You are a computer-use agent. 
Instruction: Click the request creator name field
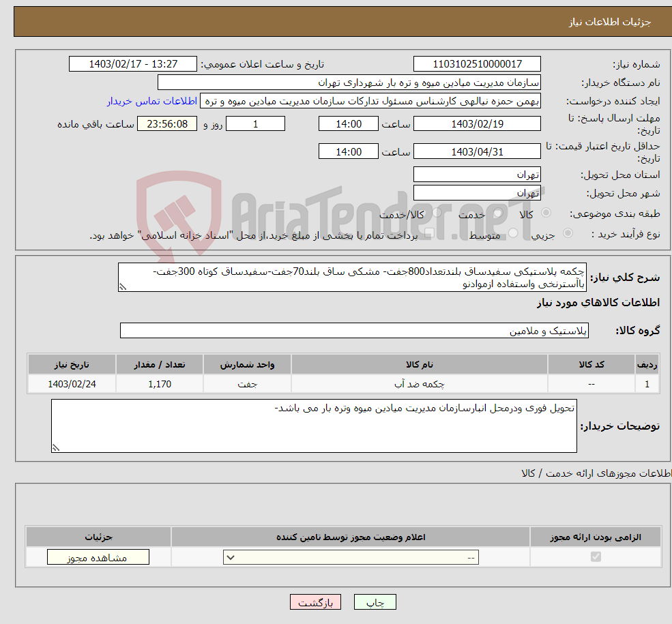point(370,101)
